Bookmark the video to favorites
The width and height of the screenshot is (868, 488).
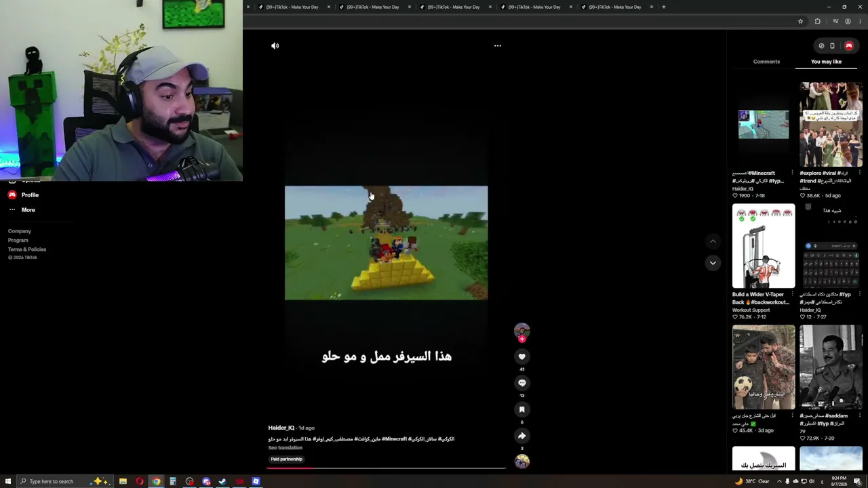[x=521, y=409]
